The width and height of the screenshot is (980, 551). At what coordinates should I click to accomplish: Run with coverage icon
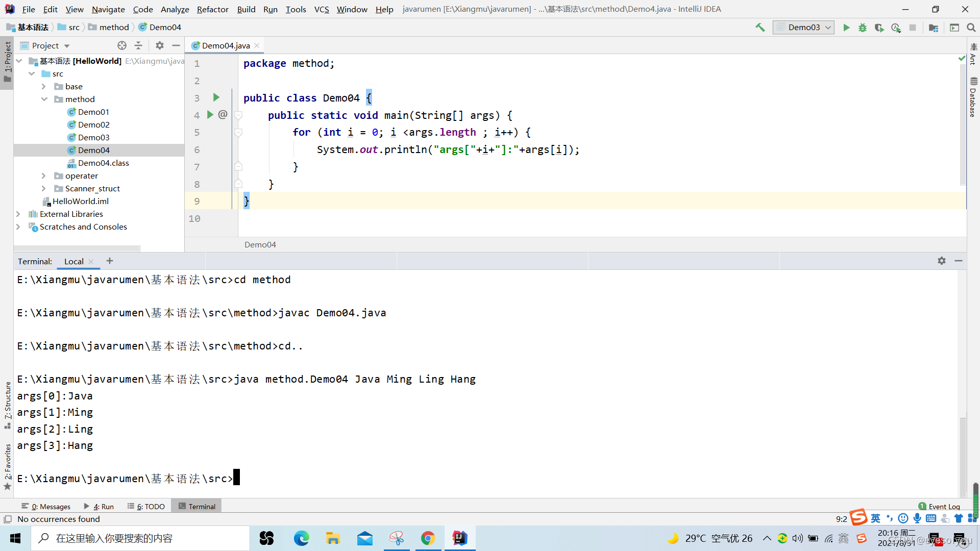[879, 28]
